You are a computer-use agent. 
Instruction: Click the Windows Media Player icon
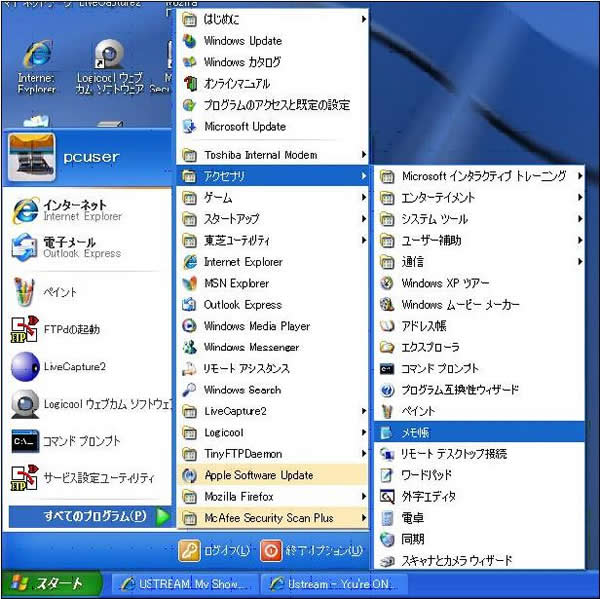pyautogui.click(x=190, y=326)
